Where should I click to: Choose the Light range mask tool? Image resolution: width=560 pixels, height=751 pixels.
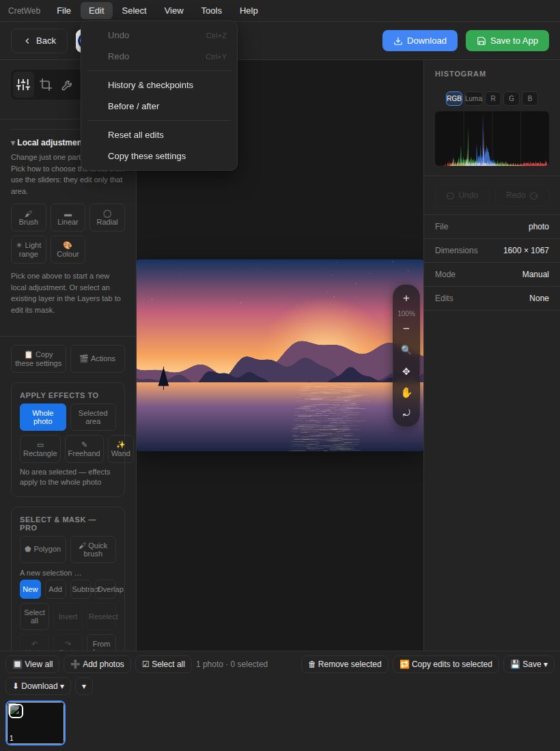29,249
